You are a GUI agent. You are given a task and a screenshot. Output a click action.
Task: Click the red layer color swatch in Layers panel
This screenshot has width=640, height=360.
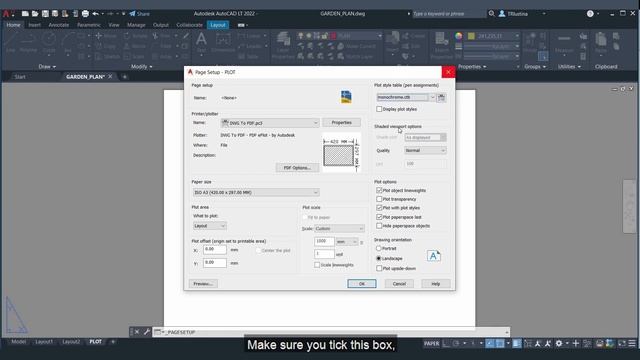tap(333, 36)
